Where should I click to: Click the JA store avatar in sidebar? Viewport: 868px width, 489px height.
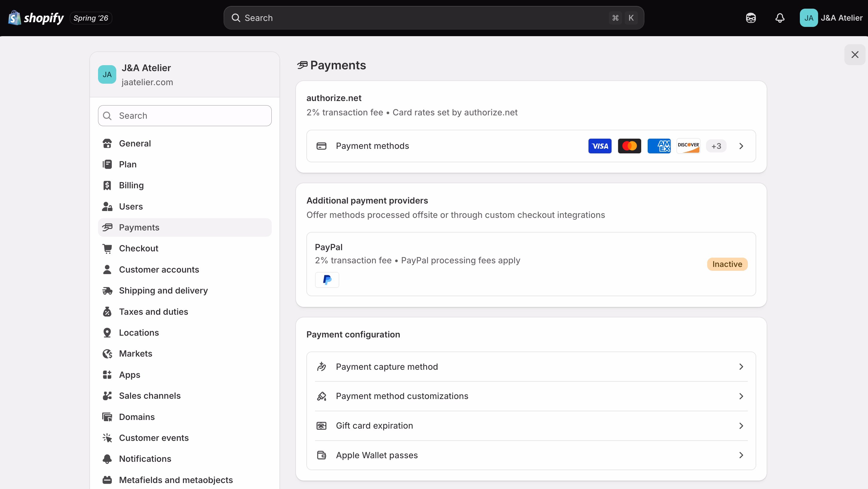[x=107, y=74]
